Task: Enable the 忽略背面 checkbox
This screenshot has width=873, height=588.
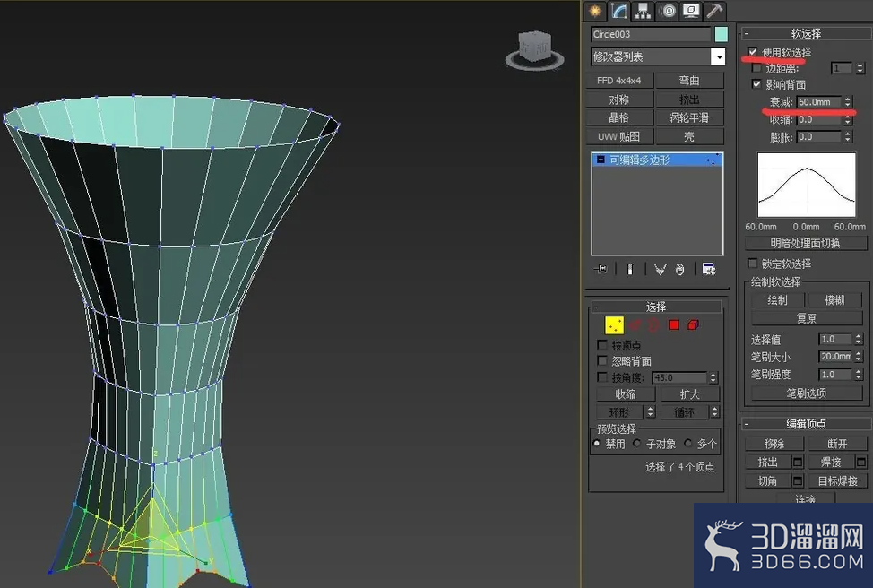Action: point(601,361)
